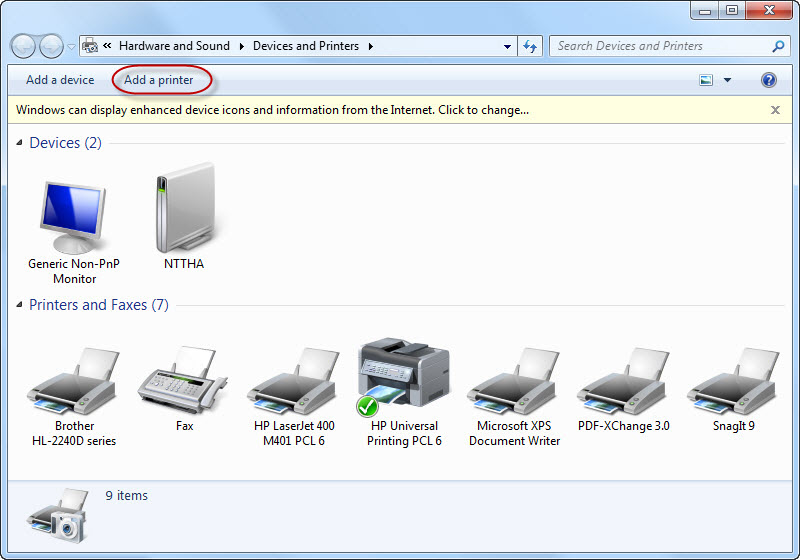
Task: Click the Forward navigation arrow
Action: click(x=51, y=47)
